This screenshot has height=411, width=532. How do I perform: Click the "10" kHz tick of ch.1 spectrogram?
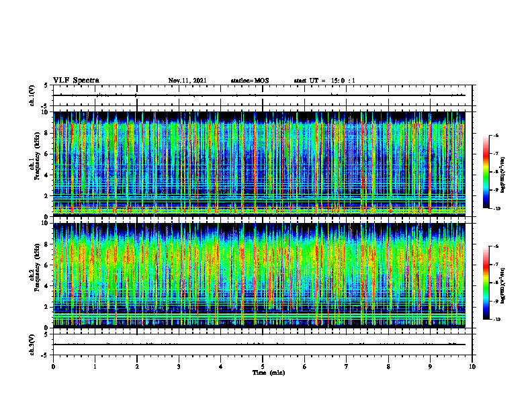(46, 112)
